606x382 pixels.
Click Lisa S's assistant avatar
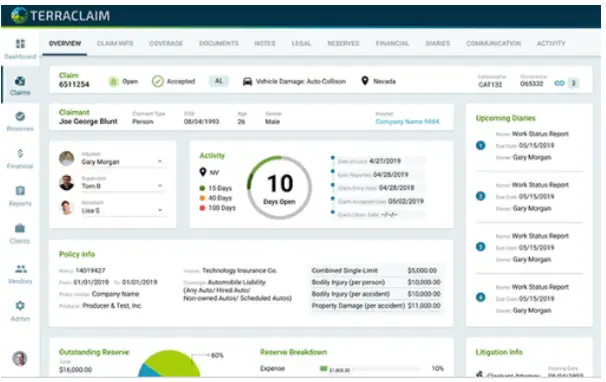pyautogui.click(x=66, y=207)
